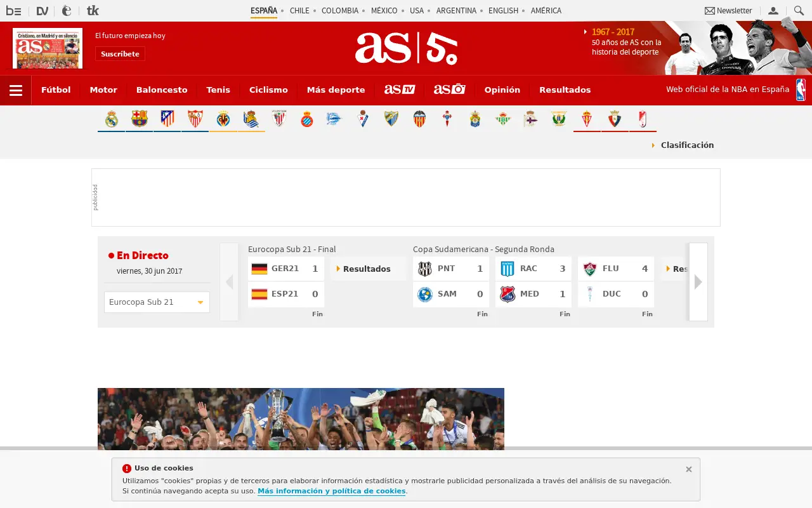Open the AS TV logo
The image size is (812, 508).
[x=400, y=90]
